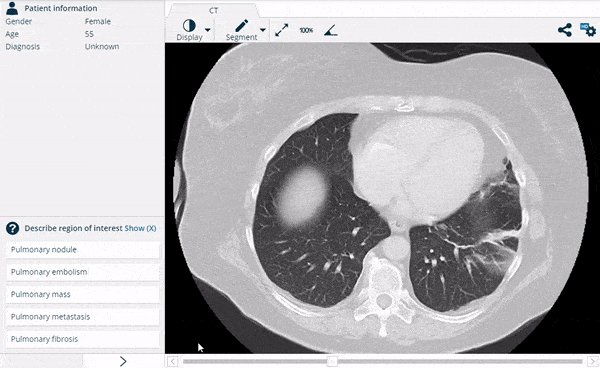Open the HD settings gear icon
This screenshot has width=600, height=368.
tap(588, 30)
